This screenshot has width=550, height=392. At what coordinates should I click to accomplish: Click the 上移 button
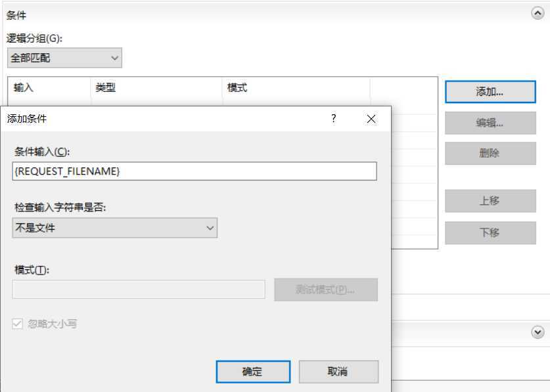[490, 201]
